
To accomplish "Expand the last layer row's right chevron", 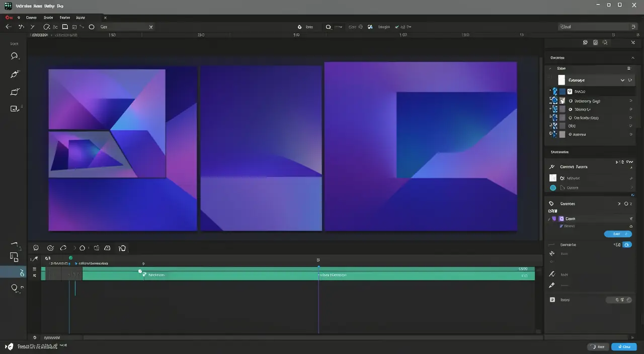I will 631,134.
